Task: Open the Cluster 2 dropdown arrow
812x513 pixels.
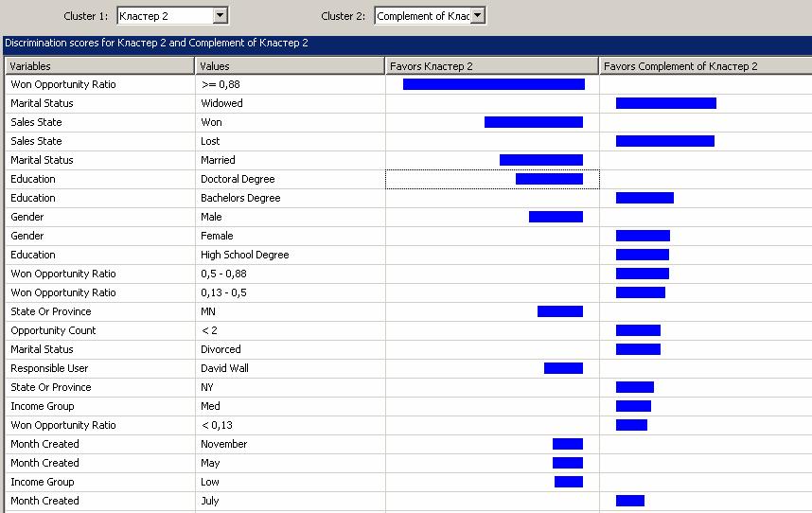Action: [x=478, y=15]
